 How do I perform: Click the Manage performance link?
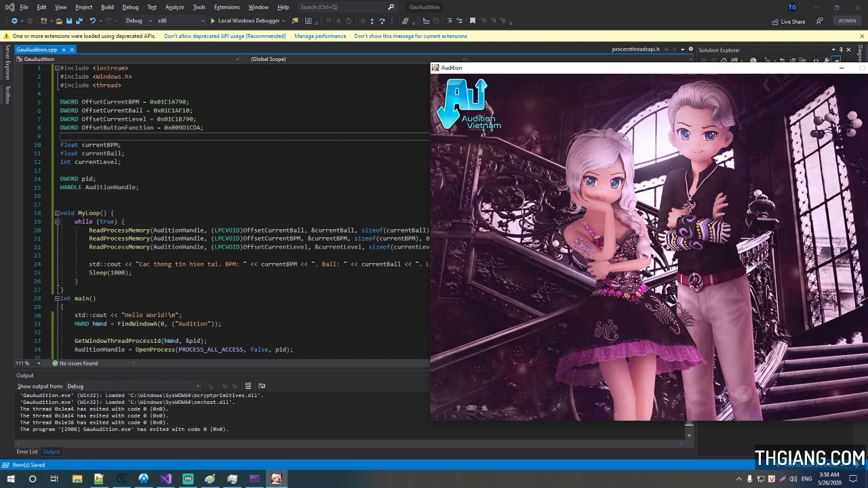[x=320, y=36]
